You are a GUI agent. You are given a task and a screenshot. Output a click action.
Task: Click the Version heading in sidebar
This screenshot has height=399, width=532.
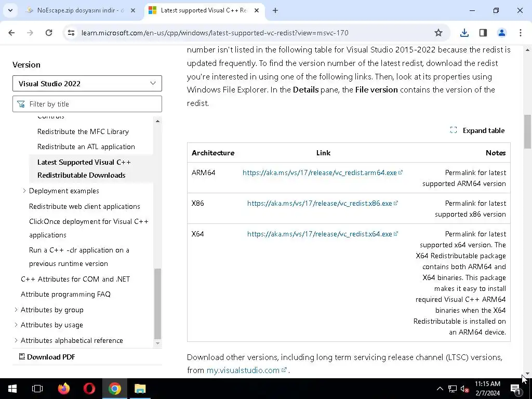[x=26, y=65]
